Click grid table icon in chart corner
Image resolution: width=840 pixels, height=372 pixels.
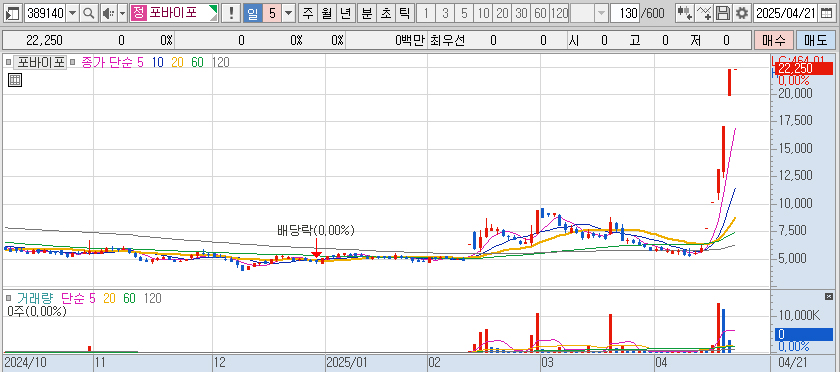[15, 80]
